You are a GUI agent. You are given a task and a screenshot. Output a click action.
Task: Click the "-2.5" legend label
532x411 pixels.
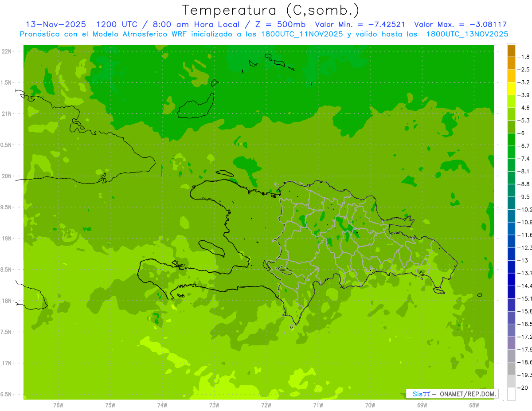tap(524, 70)
